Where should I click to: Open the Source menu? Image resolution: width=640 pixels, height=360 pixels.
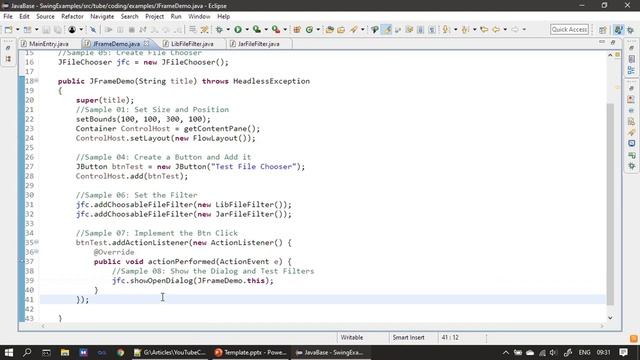45,16
